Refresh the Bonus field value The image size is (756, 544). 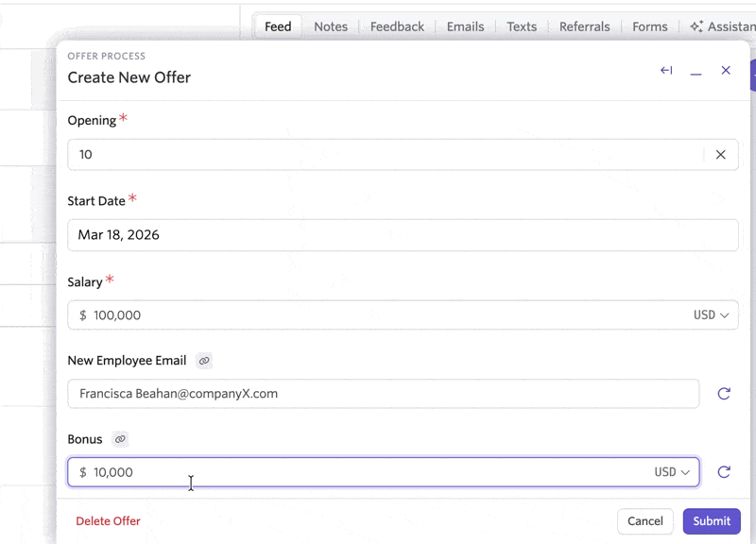(724, 472)
